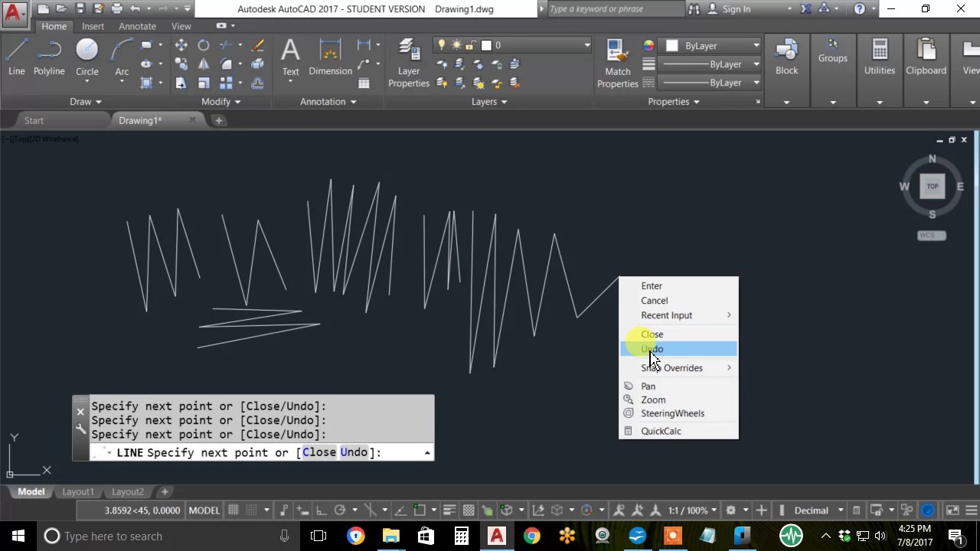Select the Polyline tool
980x551 pixels.
pyautogui.click(x=49, y=57)
